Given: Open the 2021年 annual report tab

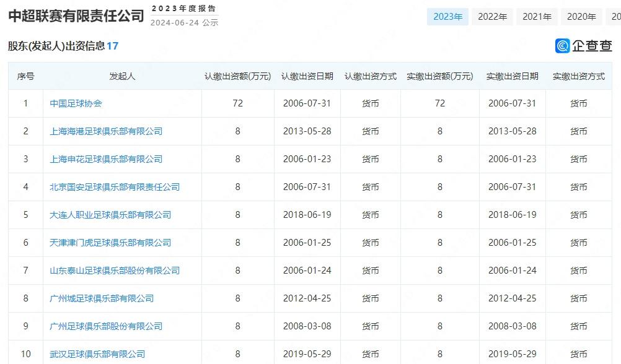Looking at the screenshot, I should (x=537, y=17).
